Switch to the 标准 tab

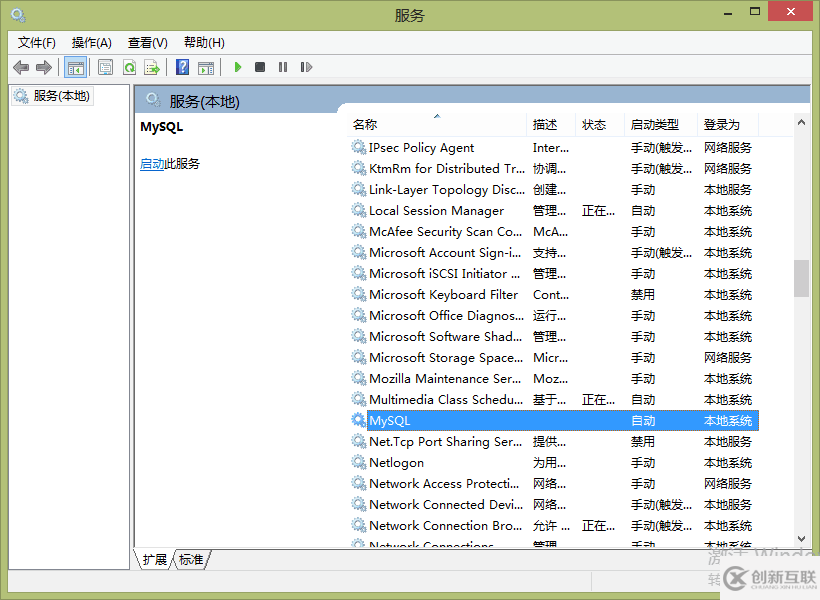[x=191, y=560]
